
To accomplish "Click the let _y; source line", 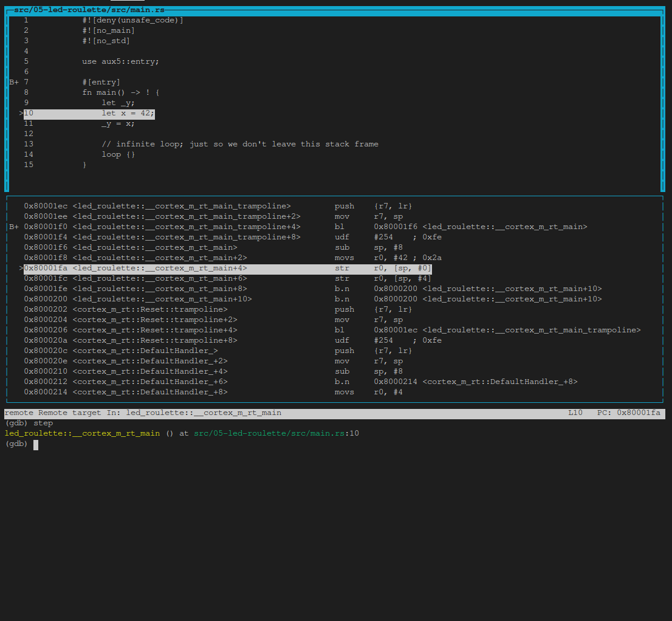I will (118, 103).
